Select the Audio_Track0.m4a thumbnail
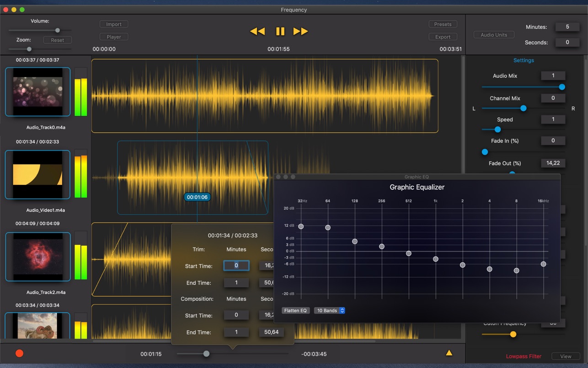 [38, 92]
